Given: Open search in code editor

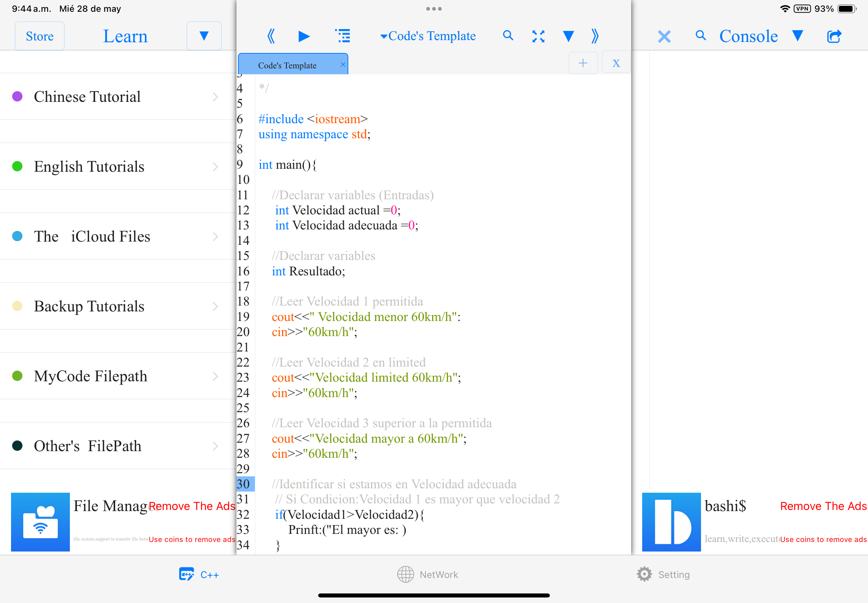Looking at the screenshot, I should 508,36.
